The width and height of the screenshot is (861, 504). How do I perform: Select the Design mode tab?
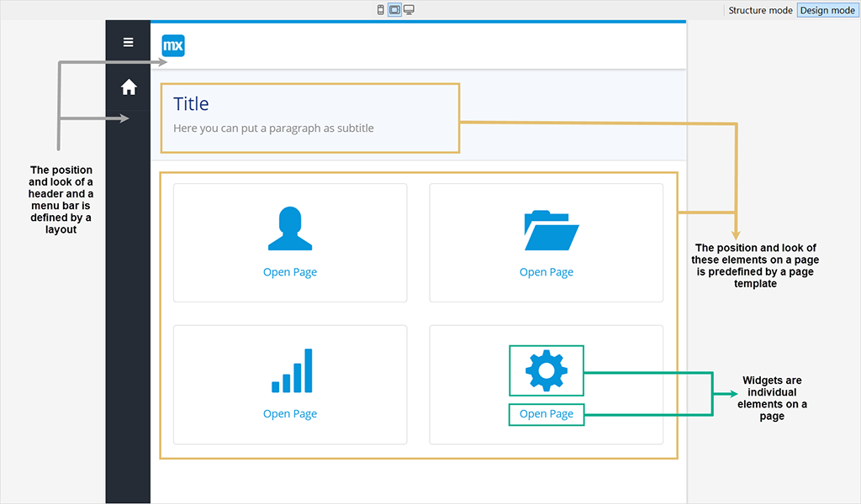827,10
